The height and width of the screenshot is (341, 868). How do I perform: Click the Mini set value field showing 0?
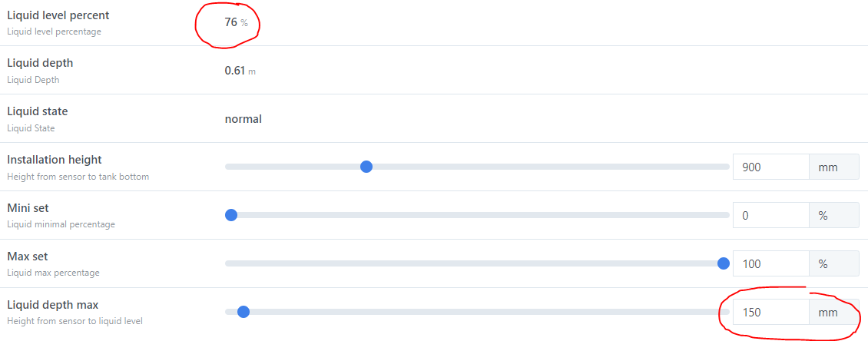point(770,215)
